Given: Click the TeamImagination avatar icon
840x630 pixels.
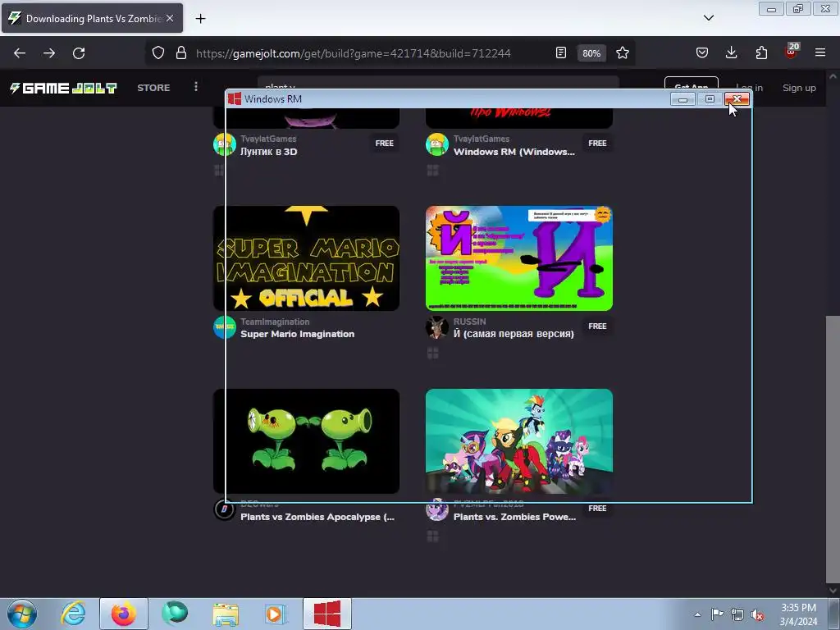Looking at the screenshot, I should coord(225,327).
